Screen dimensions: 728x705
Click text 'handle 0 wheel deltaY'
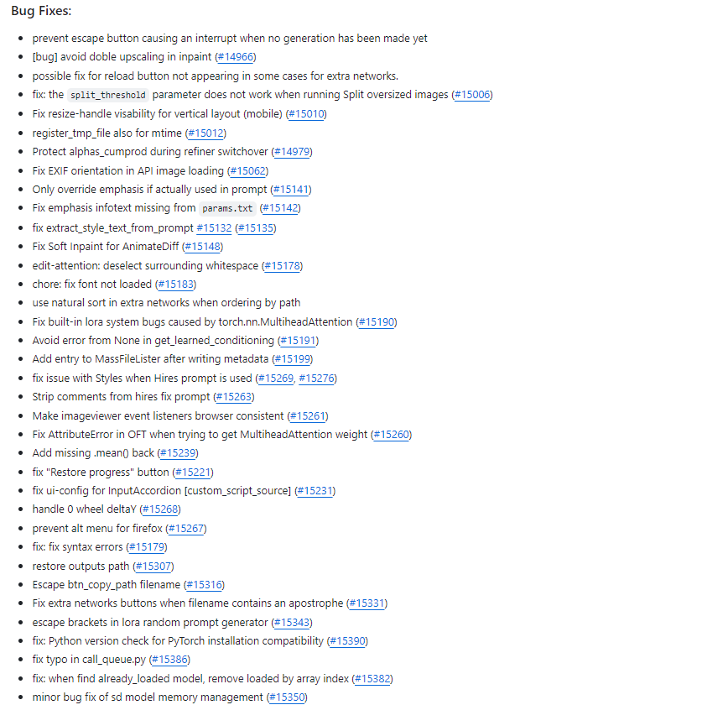85,509
